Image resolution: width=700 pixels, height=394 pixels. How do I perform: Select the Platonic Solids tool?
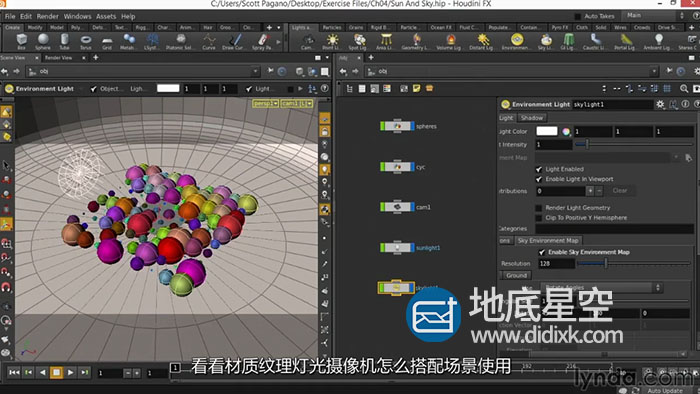click(x=180, y=41)
